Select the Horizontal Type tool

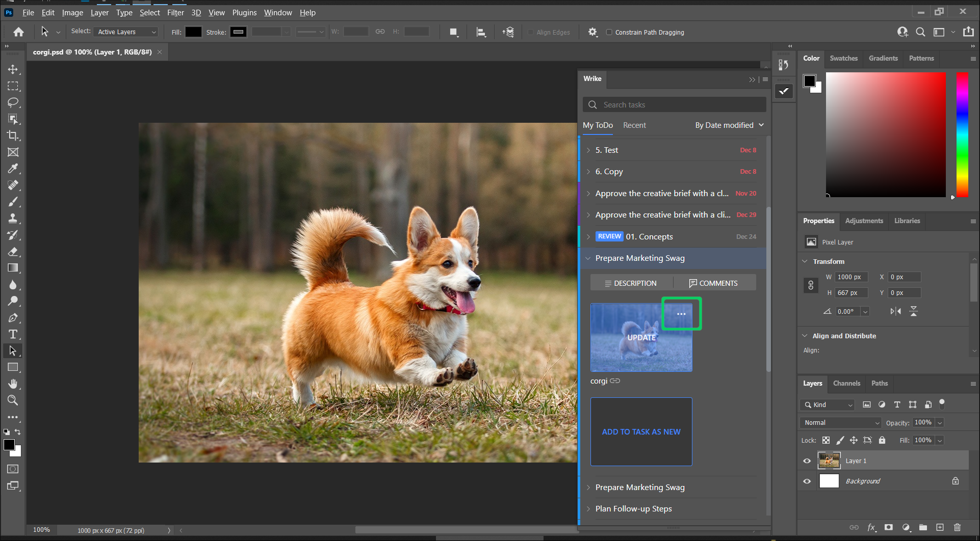point(13,334)
